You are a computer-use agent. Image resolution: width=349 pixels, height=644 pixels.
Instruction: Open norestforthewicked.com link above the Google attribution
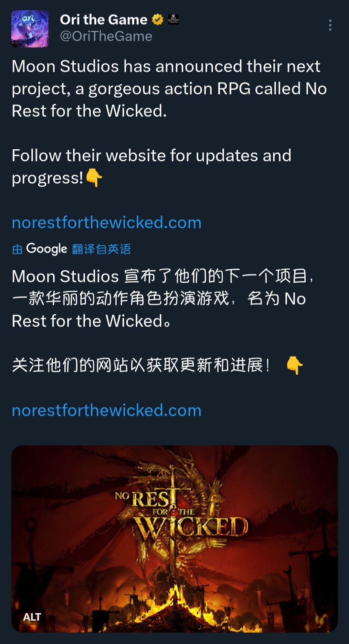tap(107, 222)
